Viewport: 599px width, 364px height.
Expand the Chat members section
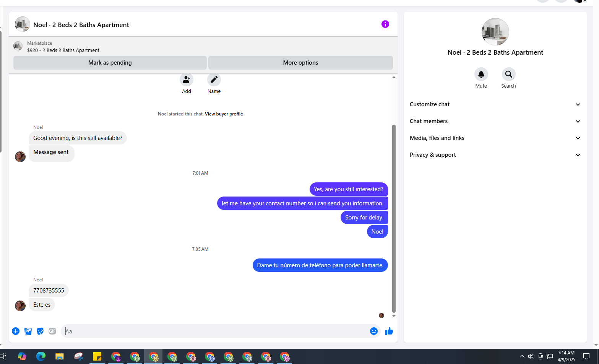[495, 121]
